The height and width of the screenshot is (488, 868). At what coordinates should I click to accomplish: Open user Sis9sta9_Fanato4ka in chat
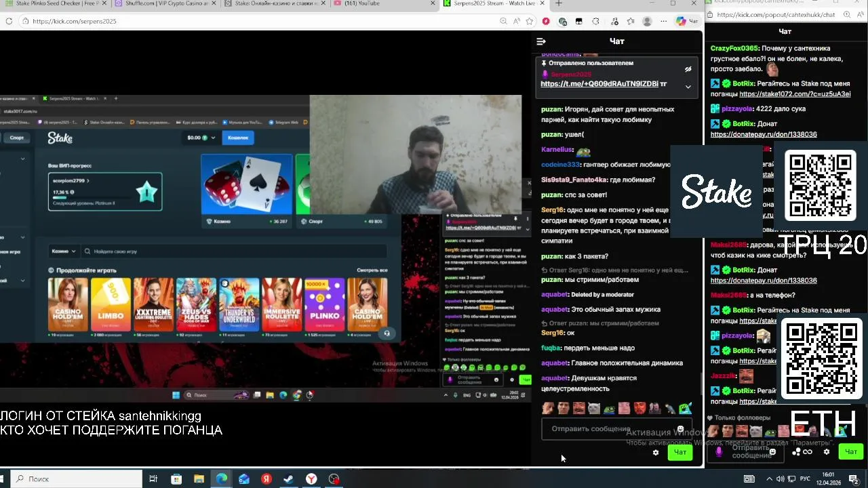click(x=574, y=180)
